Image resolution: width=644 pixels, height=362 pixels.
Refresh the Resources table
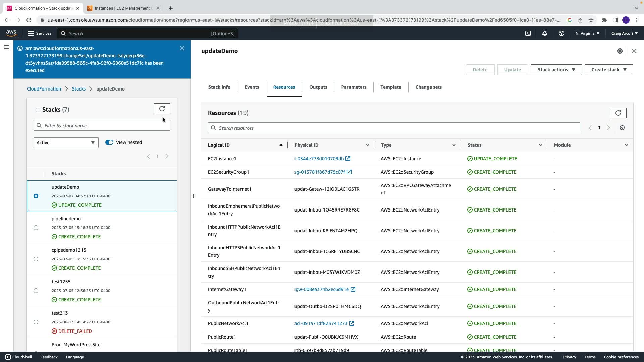[x=618, y=113]
